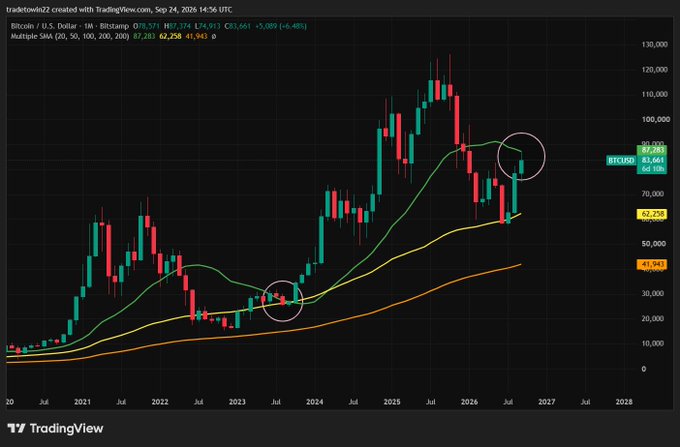The width and height of the screenshot is (680, 447).
Task: Click the 50,000 price scale label
Action: (x=653, y=244)
